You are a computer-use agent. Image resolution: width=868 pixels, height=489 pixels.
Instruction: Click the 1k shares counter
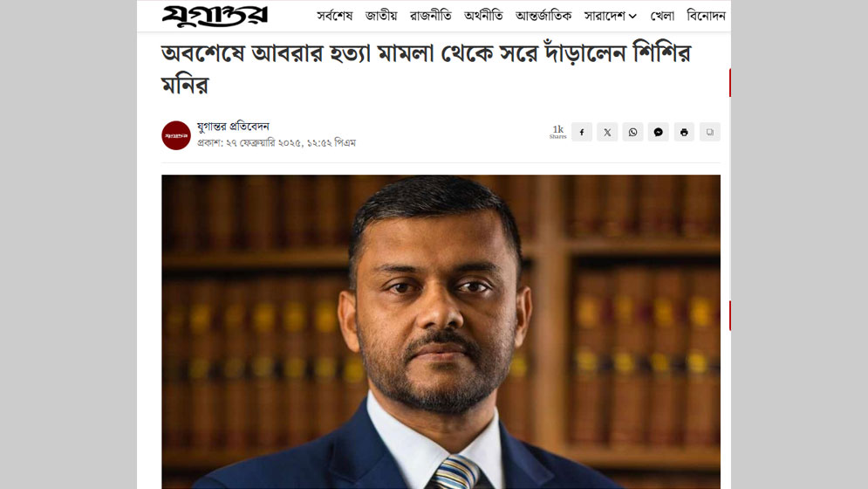(558, 132)
